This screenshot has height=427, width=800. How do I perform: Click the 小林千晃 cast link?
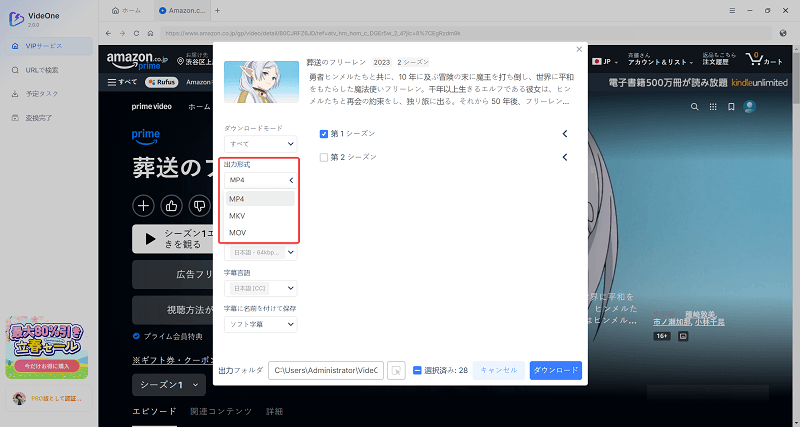(709, 322)
